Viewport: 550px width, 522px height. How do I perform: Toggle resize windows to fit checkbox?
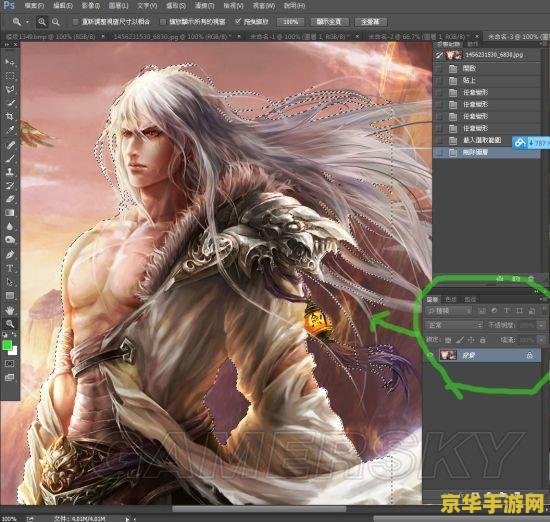75,22
